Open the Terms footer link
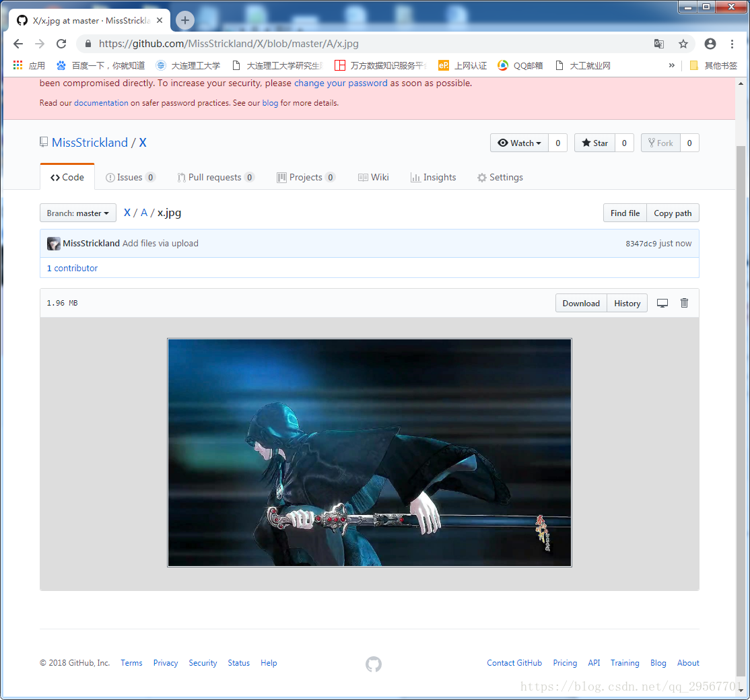The height and width of the screenshot is (700, 750). (131, 663)
